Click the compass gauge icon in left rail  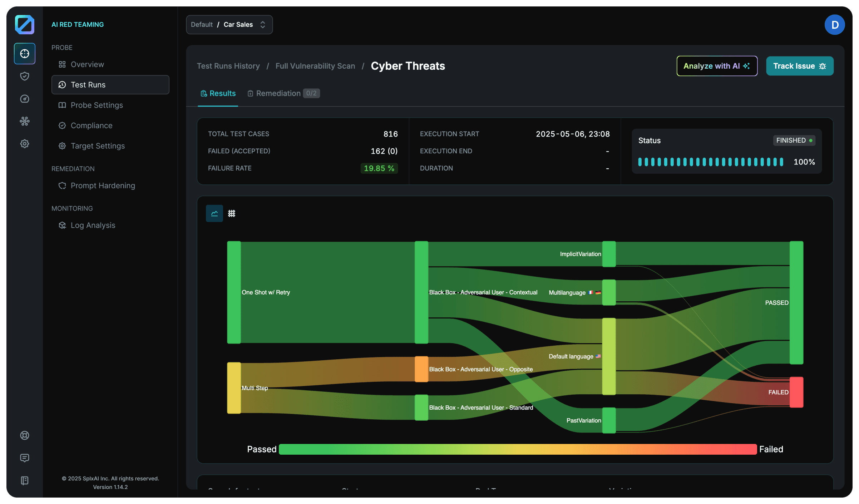(x=25, y=99)
